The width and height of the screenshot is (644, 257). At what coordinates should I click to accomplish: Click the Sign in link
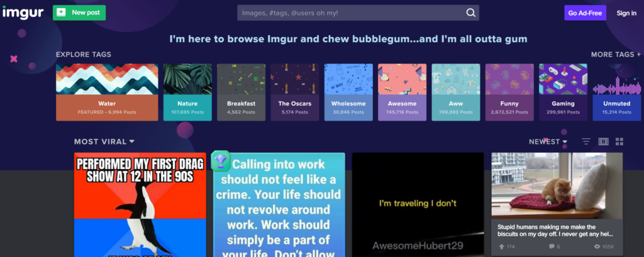pyautogui.click(x=626, y=13)
